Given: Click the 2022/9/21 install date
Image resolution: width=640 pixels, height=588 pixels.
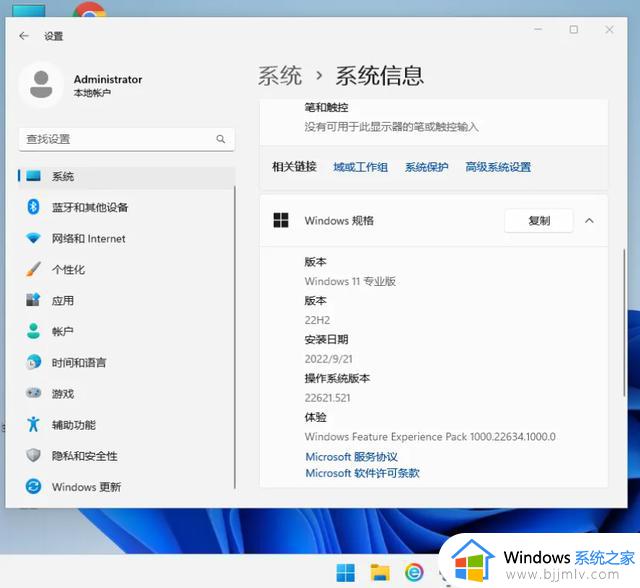Looking at the screenshot, I should pyautogui.click(x=329, y=359).
